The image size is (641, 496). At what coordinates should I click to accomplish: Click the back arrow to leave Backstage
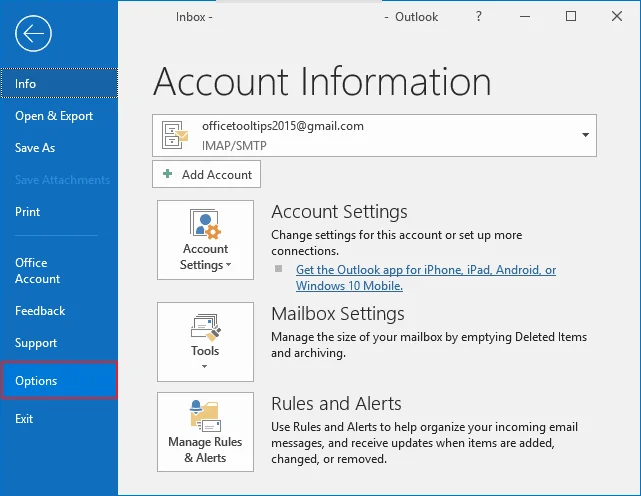click(x=34, y=34)
